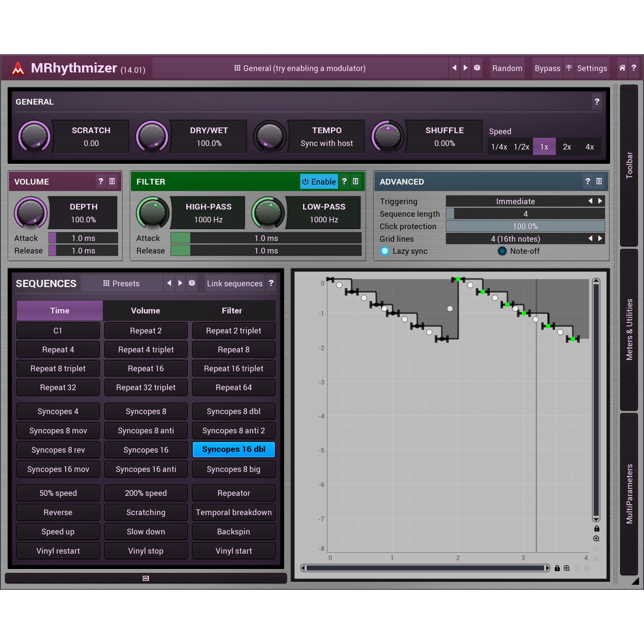Viewport: 644px width, 644px height.
Task: Click previous sequence preset arrow
Action: [169, 283]
